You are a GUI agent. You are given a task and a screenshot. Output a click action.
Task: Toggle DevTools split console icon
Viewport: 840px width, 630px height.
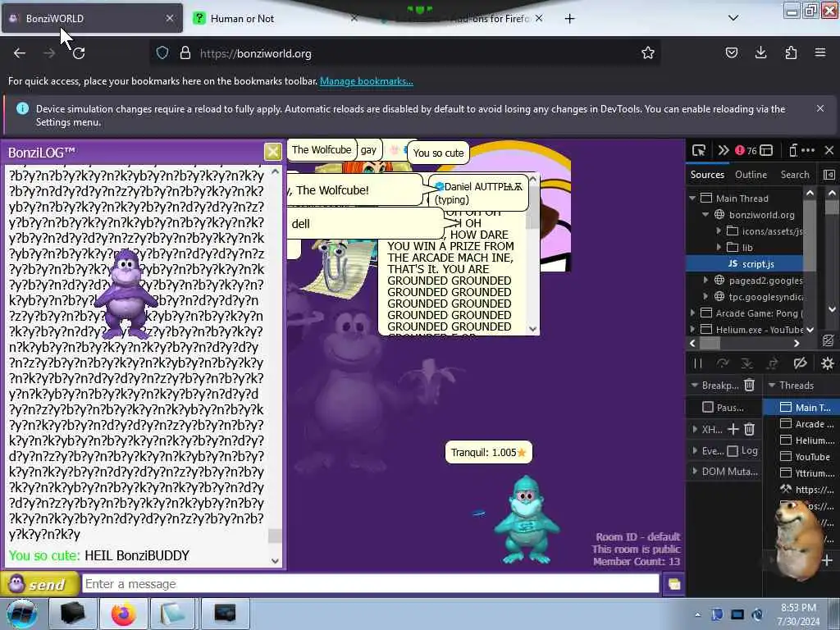(767, 151)
